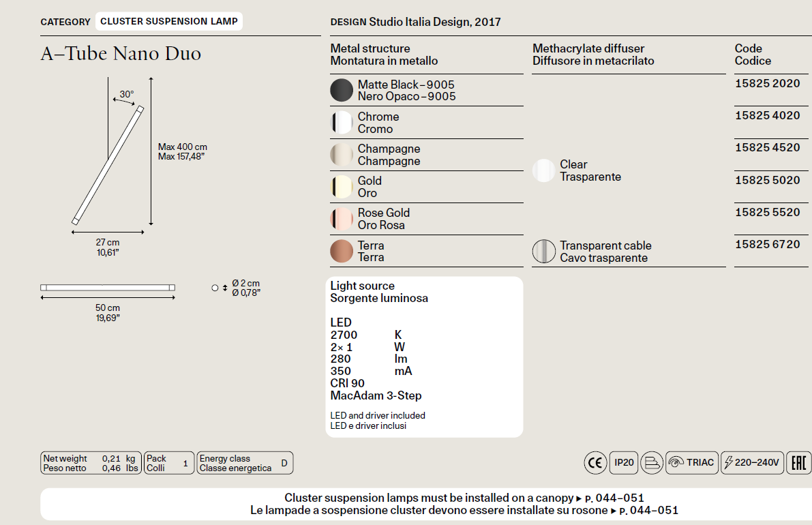Click the tube diameter circle symbol
This screenshot has width=812, height=525.
point(215,288)
